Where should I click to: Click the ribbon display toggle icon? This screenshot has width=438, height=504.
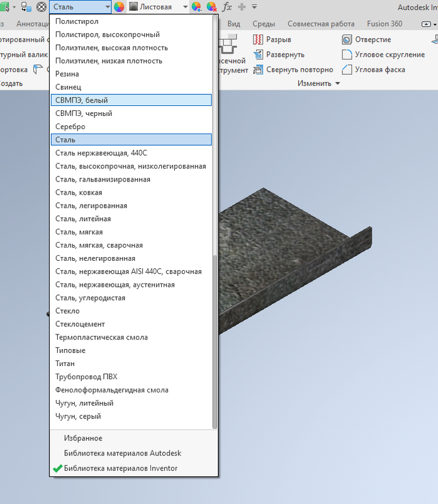(x=426, y=24)
